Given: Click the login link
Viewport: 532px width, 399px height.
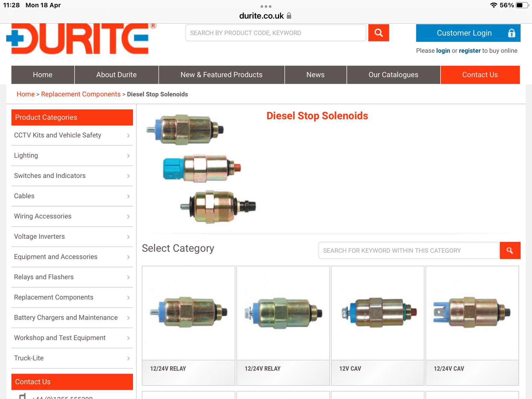Looking at the screenshot, I should (443, 51).
